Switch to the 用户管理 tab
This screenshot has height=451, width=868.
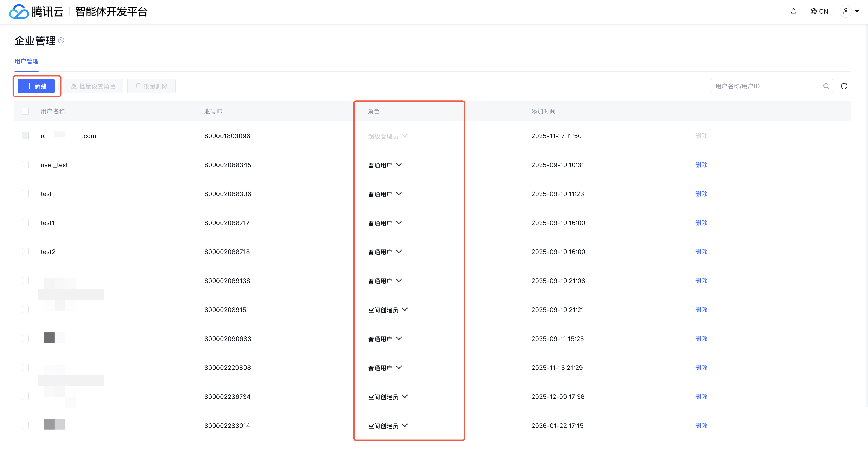point(26,61)
